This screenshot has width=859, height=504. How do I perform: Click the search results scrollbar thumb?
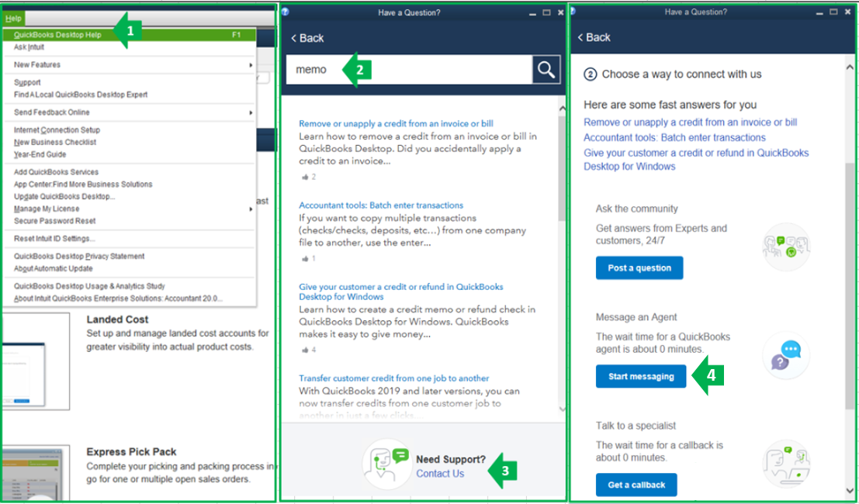pos(563,168)
